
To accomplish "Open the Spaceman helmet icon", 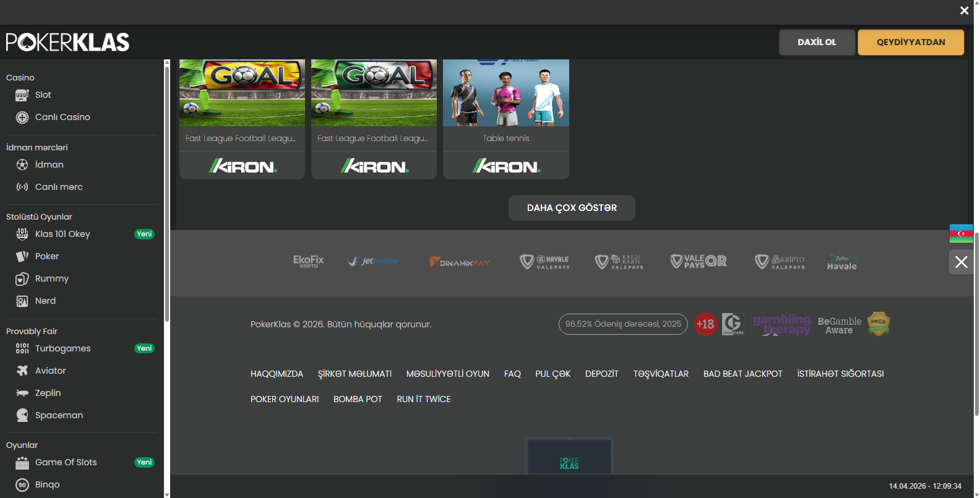I will [x=22, y=415].
